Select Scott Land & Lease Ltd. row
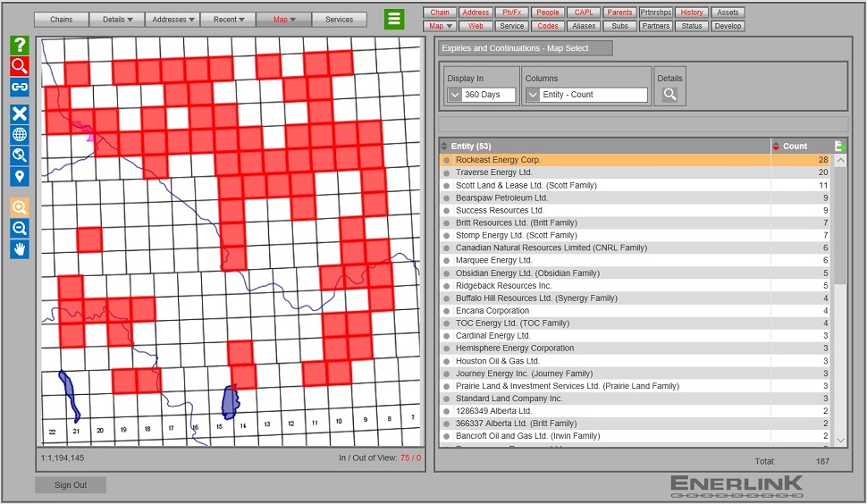The image size is (867, 504). (635, 185)
